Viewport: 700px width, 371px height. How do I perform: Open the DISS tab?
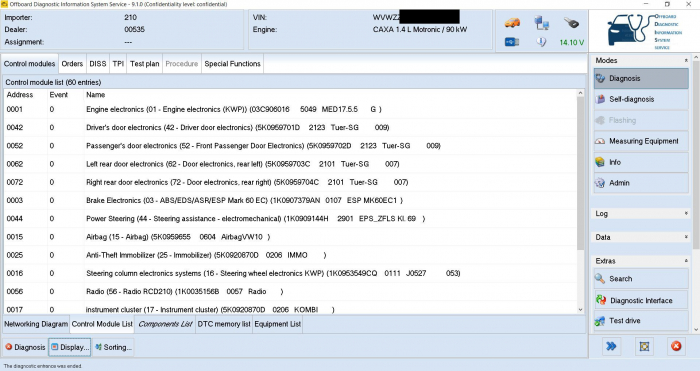pos(98,64)
